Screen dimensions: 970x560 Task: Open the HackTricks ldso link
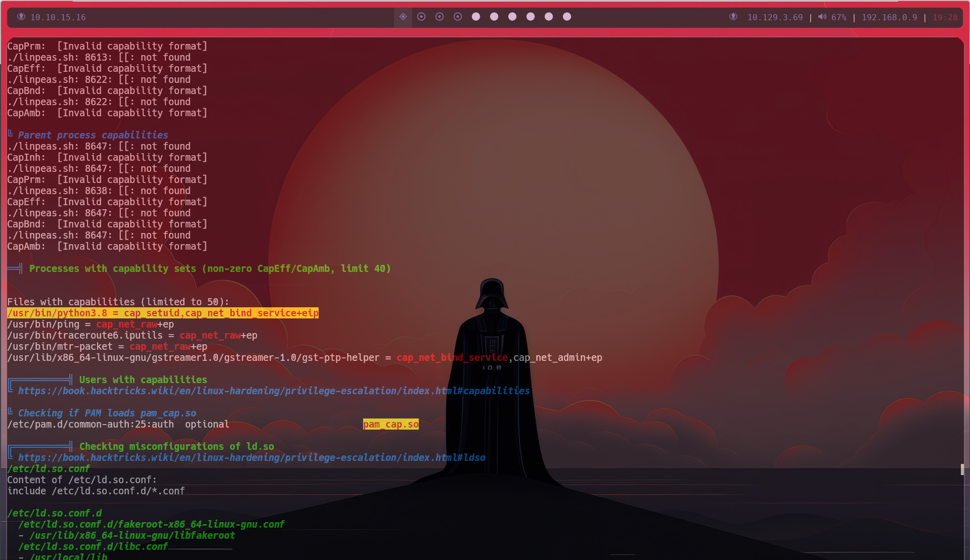pos(251,457)
